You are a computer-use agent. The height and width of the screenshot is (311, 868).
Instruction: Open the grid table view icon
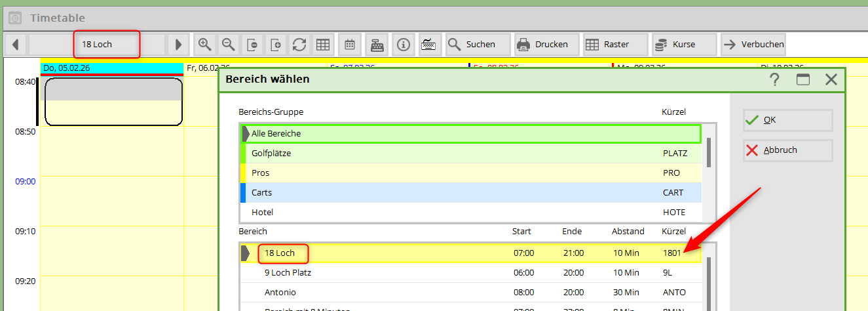point(322,45)
